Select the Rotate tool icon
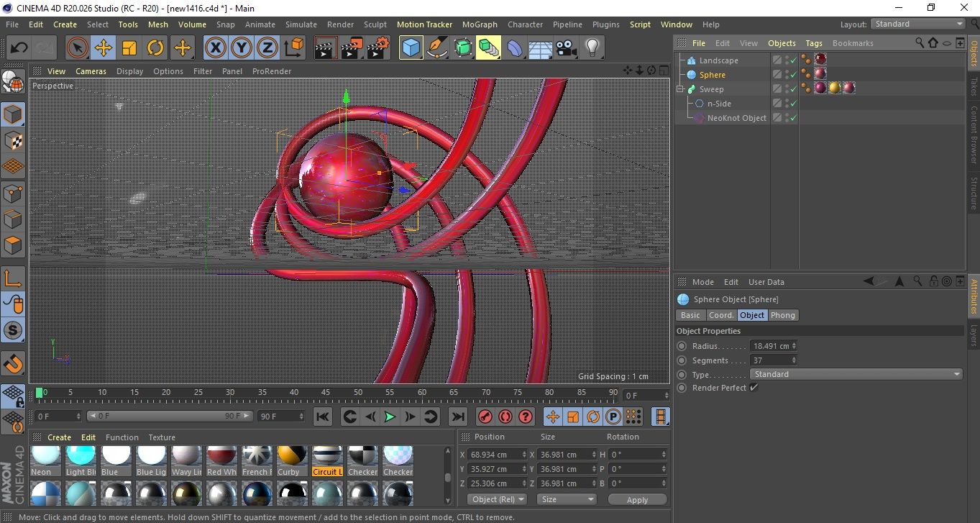The image size is (980, 523). [x=155, y=48]
